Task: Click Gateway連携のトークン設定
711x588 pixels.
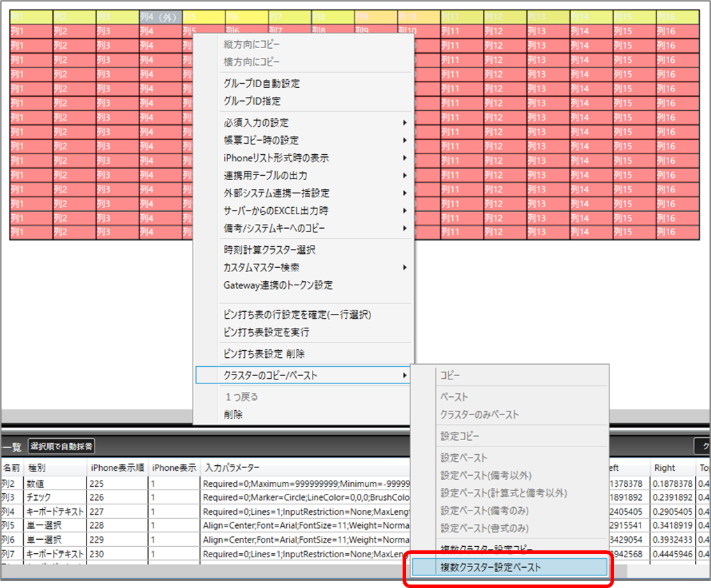Action: [x=278, y=285]
